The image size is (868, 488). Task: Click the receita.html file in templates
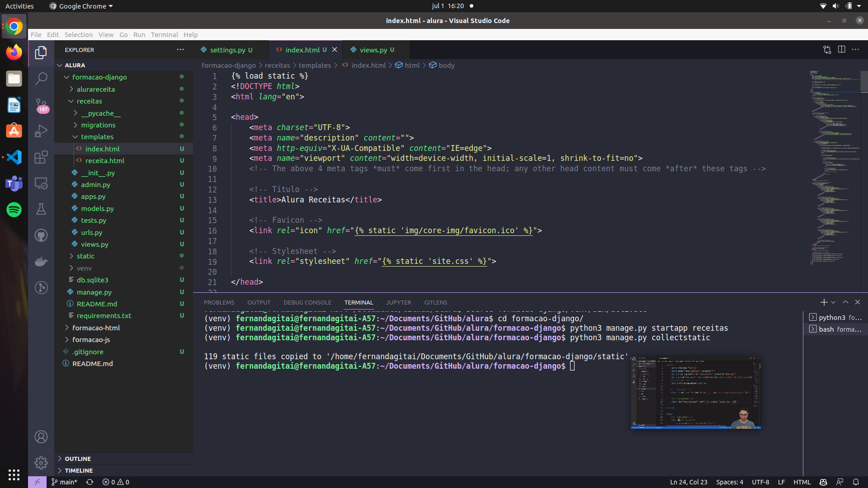click(105, 160)
